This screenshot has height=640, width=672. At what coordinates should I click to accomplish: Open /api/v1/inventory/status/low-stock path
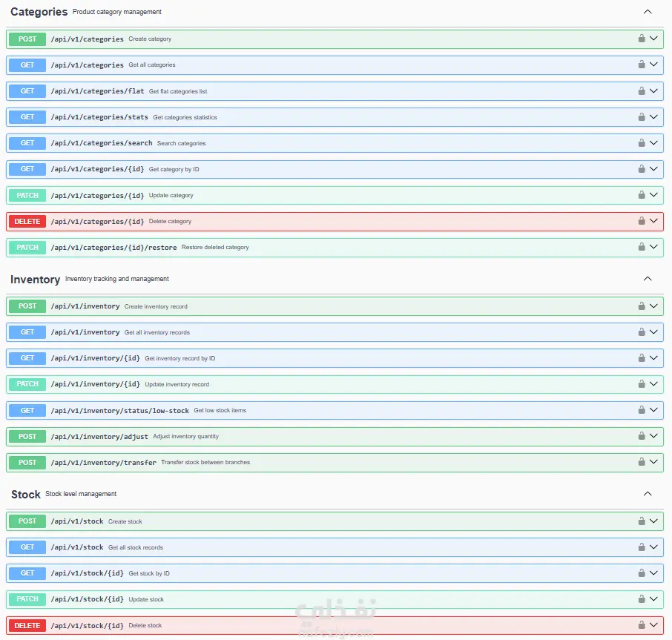click(119, 410)
